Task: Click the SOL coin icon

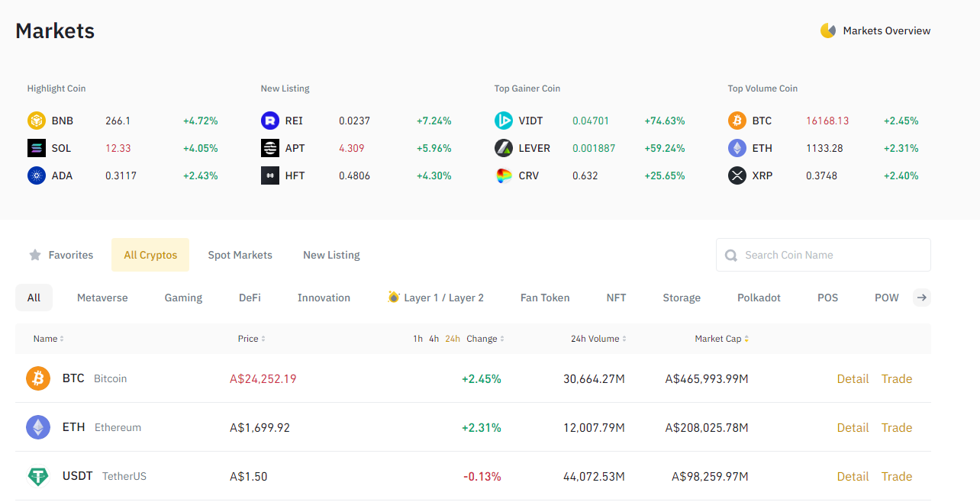Action: click(x=37, y=148)
